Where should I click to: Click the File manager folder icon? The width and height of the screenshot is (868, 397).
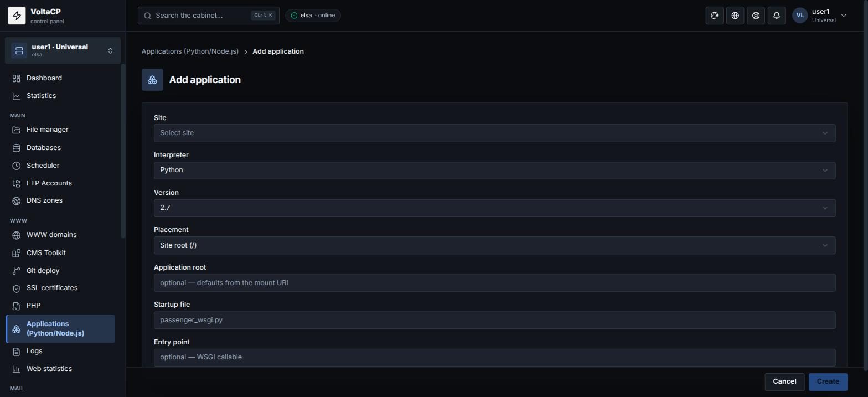click(17, 130)
